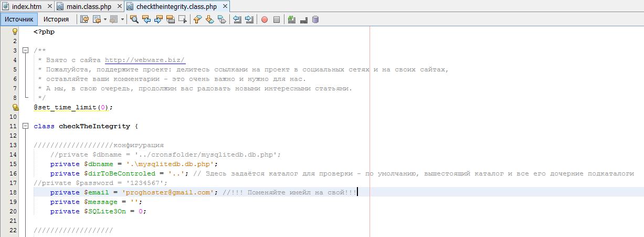Screen dimensions: 644x237
Task: Click the checkTheIntegrity class name
Action: pyautogui.click(x=94, y=126)
